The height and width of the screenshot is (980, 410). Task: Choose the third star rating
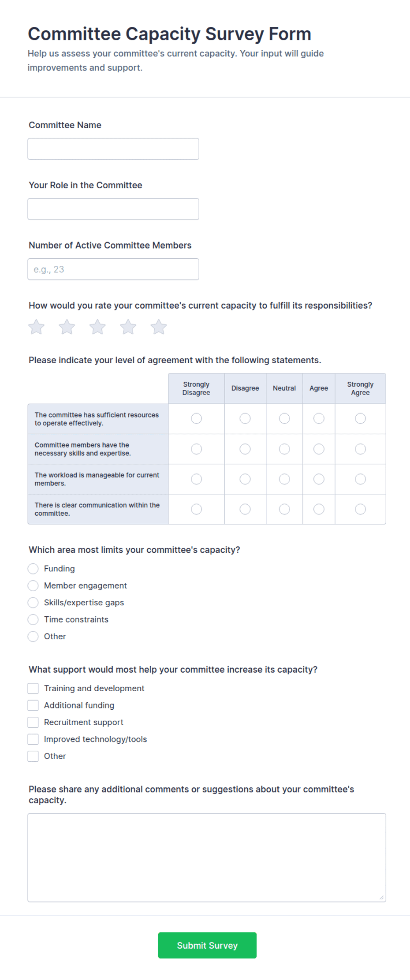[x=97, y=327]
